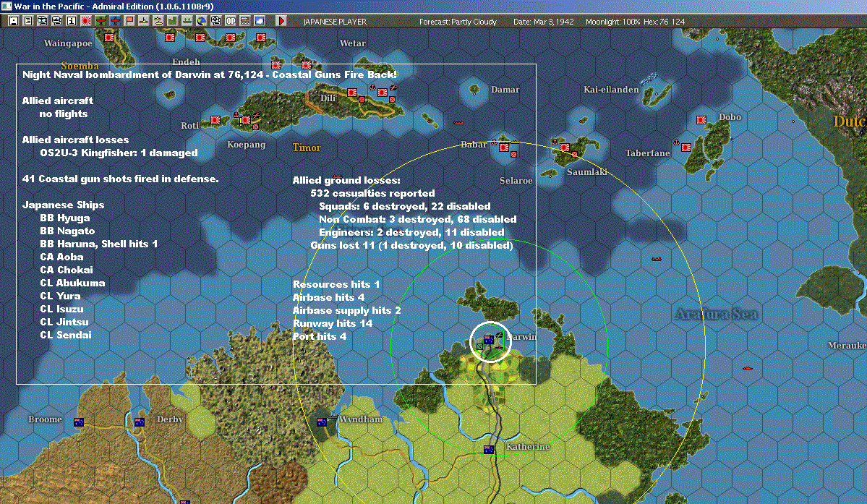The height and width of the screenshot is (504, 867).
Task: Click the BB Haruna, Shell hits 1 line
Action: 99,244
